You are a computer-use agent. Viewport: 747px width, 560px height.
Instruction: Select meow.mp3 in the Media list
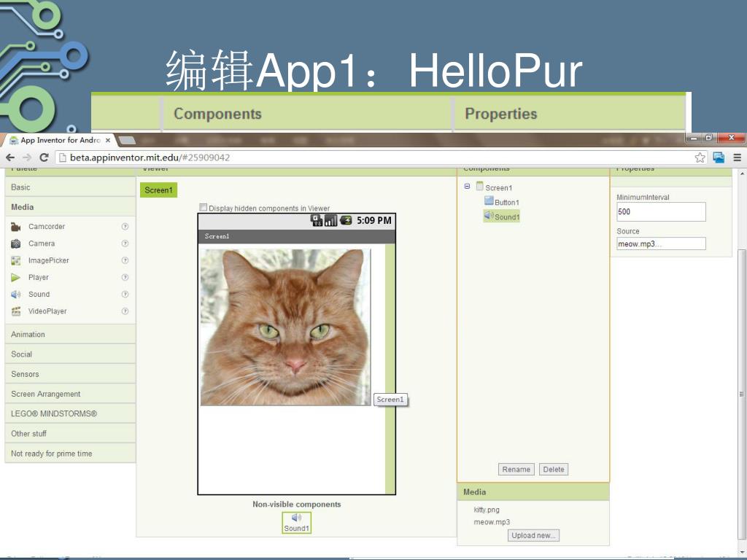(492, 522)
